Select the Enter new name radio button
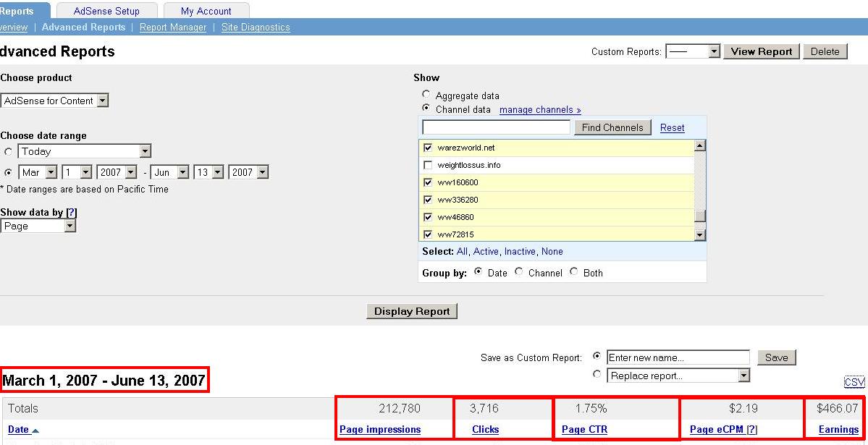The image size is (868, 445). click(x=597, y=356)
